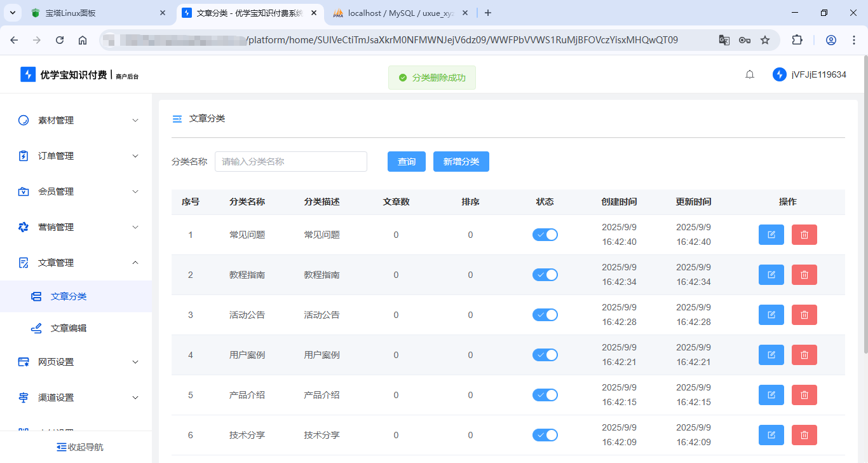Image resolution: width=868 pixels, height=463 pixels.
Task: Collapse the 文章管理 sidebar menu
Action: (x=76, y=263)
